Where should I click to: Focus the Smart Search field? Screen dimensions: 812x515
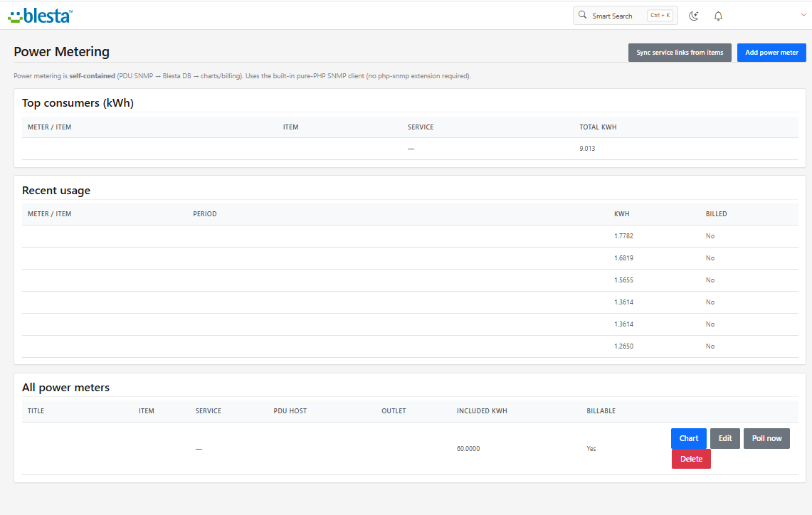[x=625, y=16]
